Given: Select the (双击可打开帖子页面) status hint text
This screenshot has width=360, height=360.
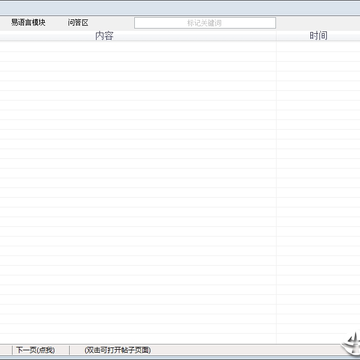Looking at the screenshot, I should [118, 350].
